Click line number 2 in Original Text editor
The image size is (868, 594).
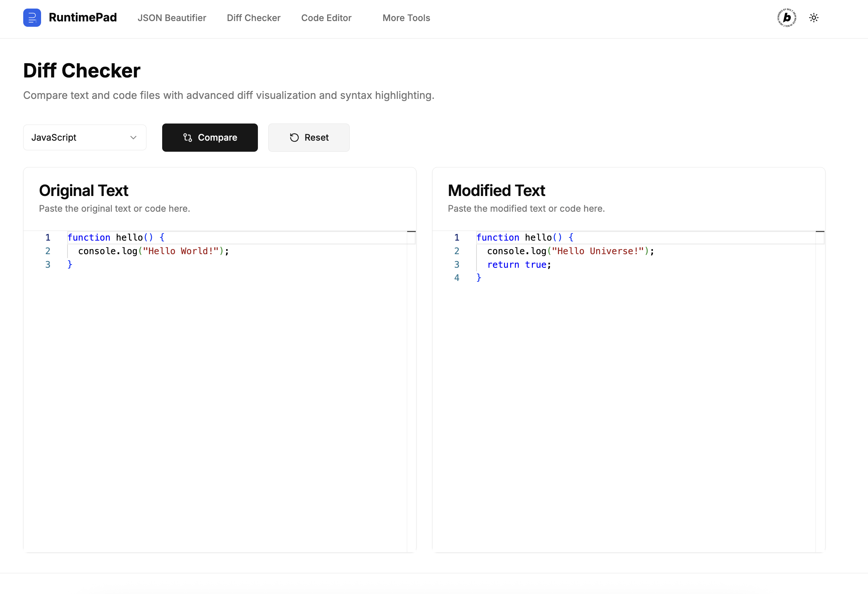[48, 251]
